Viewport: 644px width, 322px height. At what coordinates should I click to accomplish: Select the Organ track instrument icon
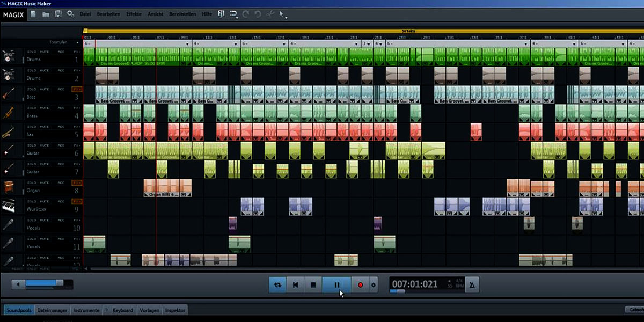(8, 188)
